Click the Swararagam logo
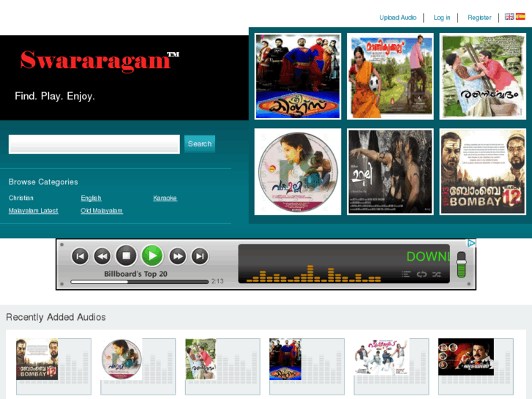The height and width of the screenshot is (399, 532). pyautogui.click(x=100, y=61)
